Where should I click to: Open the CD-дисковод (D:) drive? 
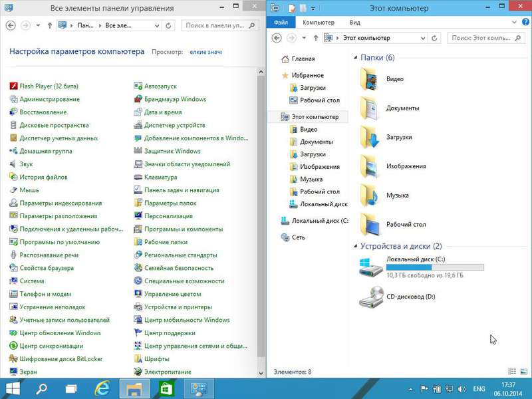411,296
